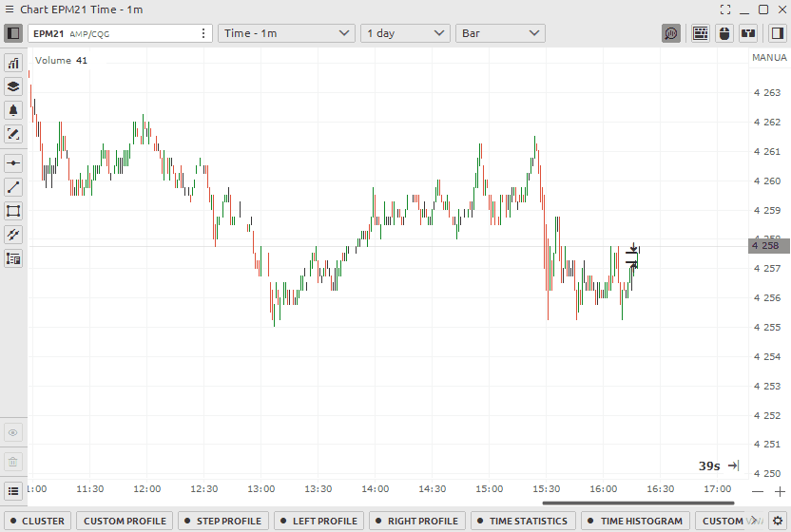This screenshot has width=791, height=532.
Task: Select the rectangle drawing tool
Action: [x=13, y=211]
